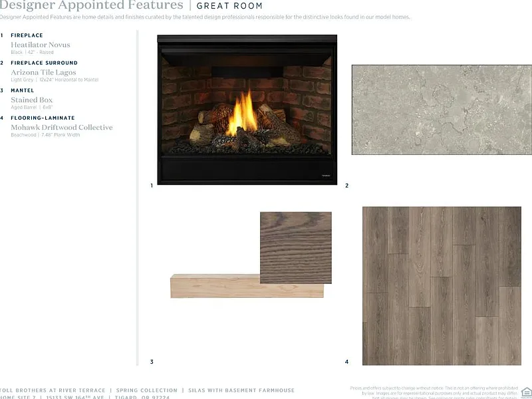
Task: Click the "Aged Barrel | 6x8"" detail line
Action: coord(32,107)
